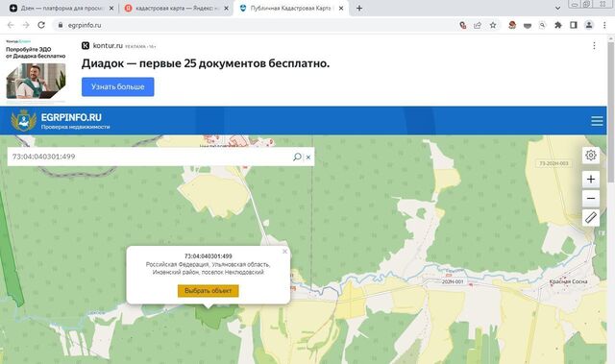The image size is (615, 364).
Task: Click the EGRPINFO.RU logo
Action: [61, 120]
